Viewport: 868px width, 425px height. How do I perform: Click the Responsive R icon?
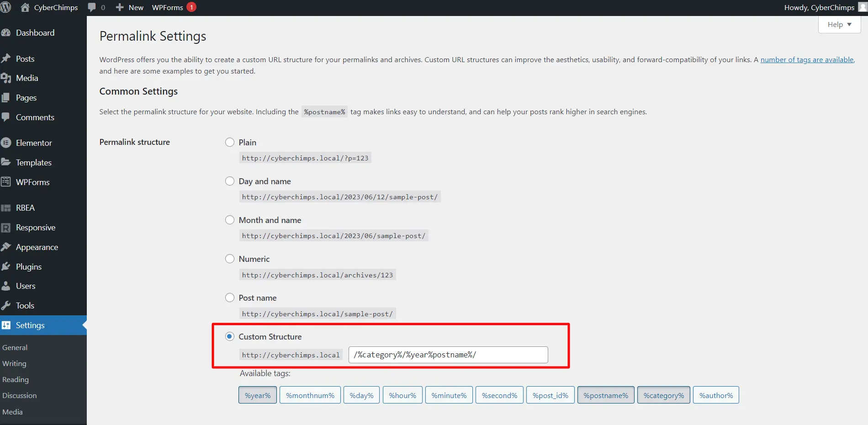click(6, 228)
